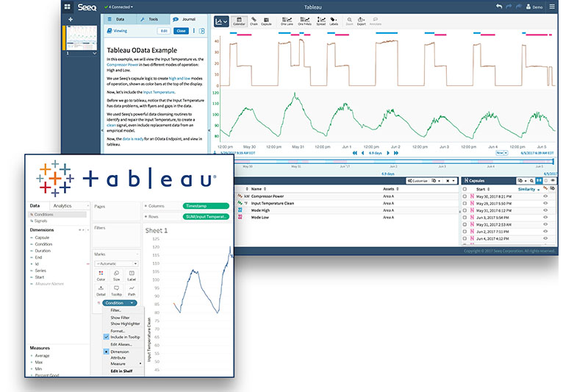Viewport: 588px width, 392px height.
Task: Click the Mode High color icon
Action: point(240,210)
